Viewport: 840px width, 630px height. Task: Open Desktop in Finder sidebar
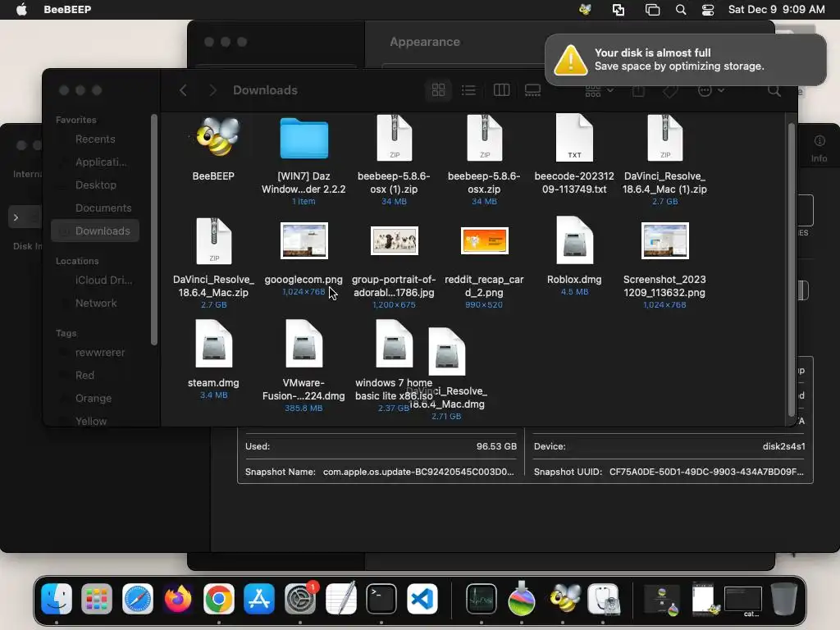pyautogui.click(x=94, y=185)
